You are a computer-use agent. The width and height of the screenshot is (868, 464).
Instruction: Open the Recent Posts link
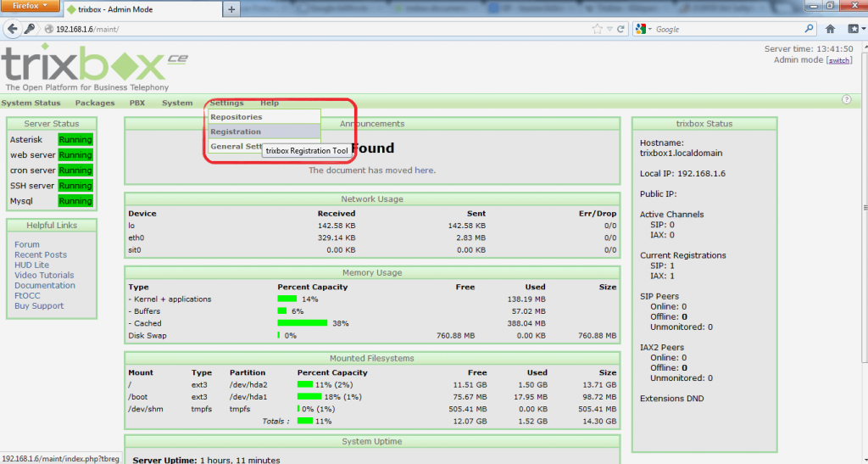[41, 254]
